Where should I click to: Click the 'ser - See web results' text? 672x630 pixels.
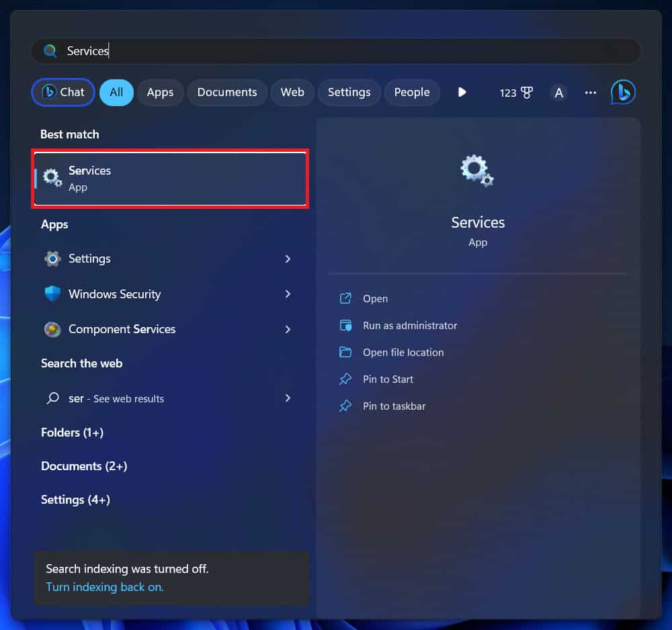[116, 398]
